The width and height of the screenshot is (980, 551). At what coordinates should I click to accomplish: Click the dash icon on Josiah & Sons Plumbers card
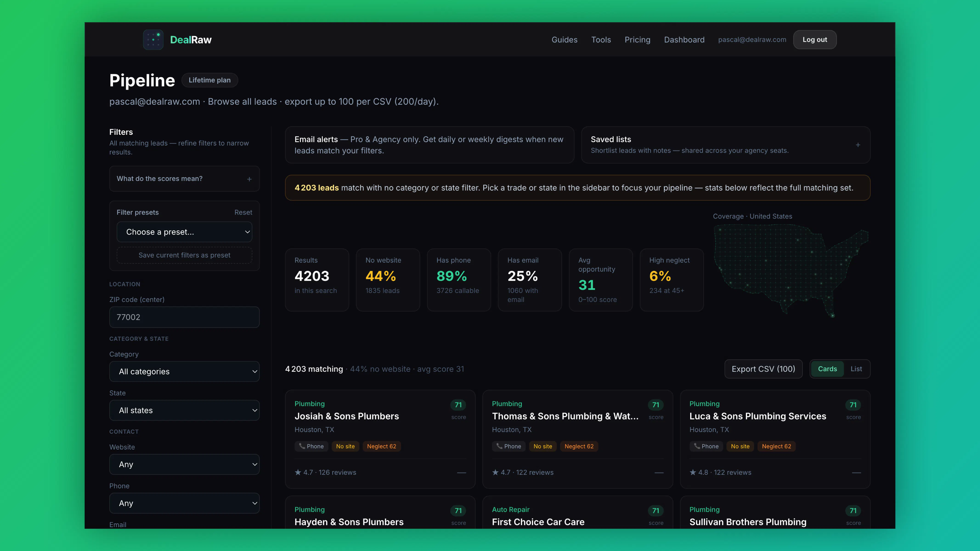[461, 473]
